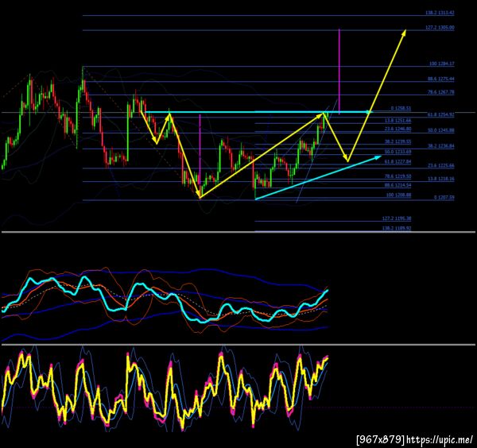Image resolution: width=477 pixels, height=448 pixels.
Task: Select the 100 1208.88 level label
Action: [398, 195]
